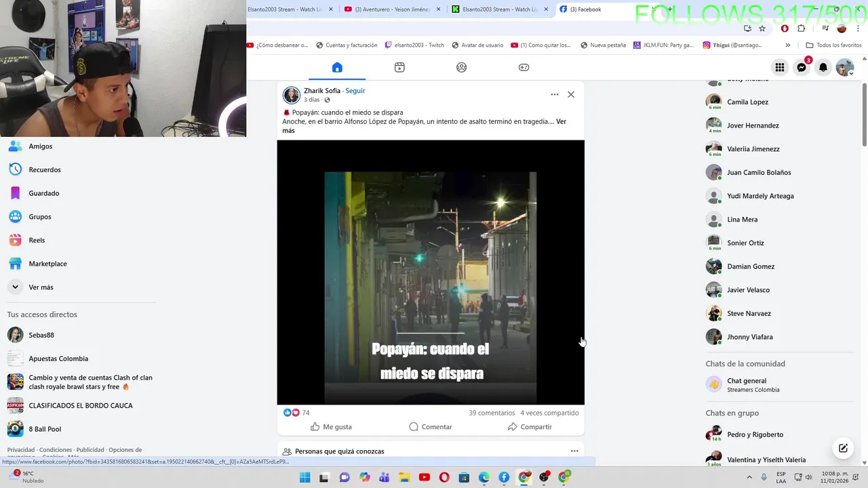Go to the Facebook Home feed icon
The width and height of the screenshot is (868, 488).
pyautogui.click(x=337, y=67)
